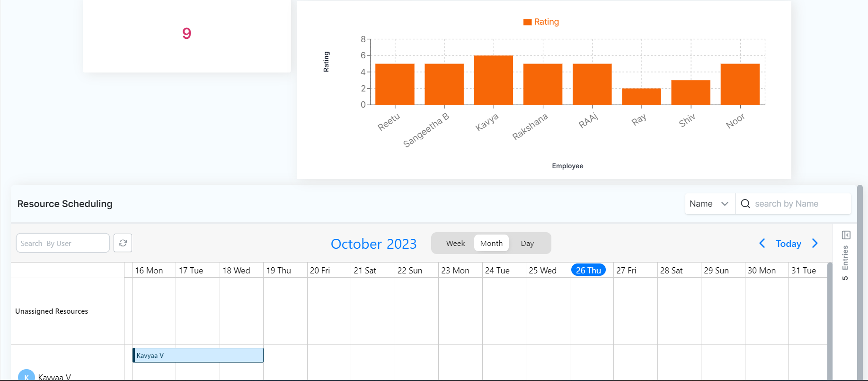
Task: Click the refresh icon beside Search By User
Action: click(123, 243)
